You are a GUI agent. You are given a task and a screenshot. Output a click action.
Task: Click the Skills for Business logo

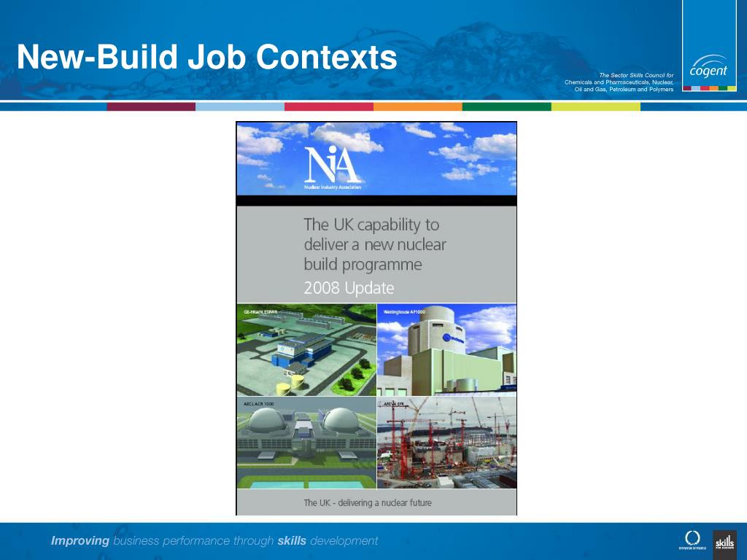click(724, 545)
